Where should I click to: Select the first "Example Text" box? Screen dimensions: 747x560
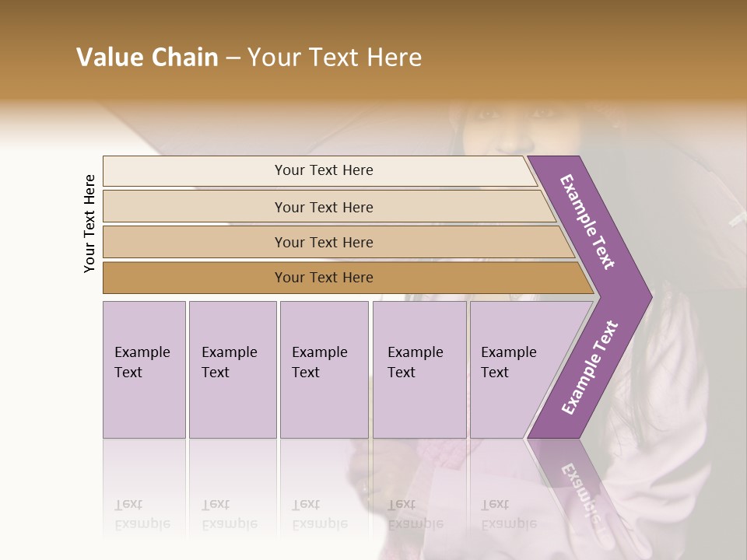point(144,369)
